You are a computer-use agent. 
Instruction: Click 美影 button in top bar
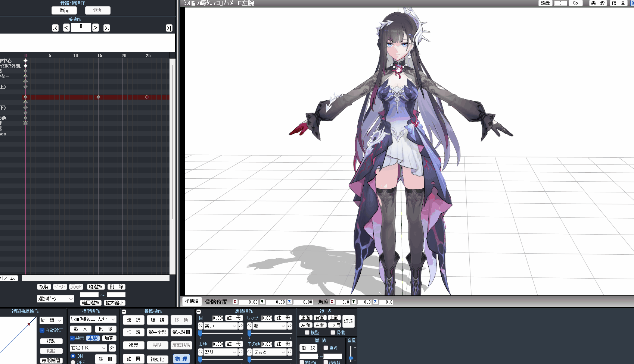coord(598,3)
